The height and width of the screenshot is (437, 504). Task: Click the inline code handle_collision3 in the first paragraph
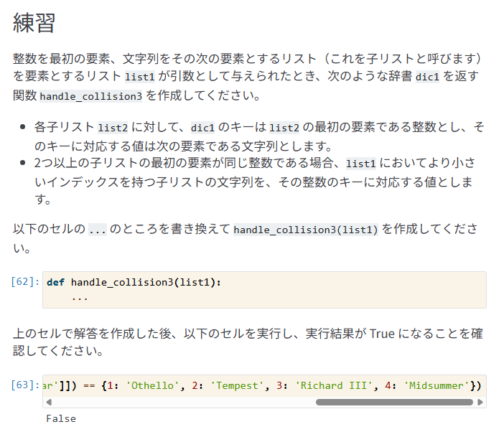[x=90, y=96]
